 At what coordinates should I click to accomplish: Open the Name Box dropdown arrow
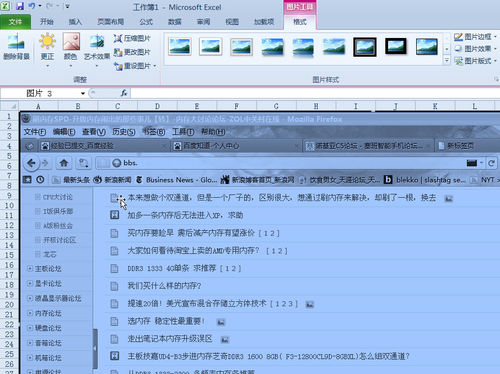[83, 93]
